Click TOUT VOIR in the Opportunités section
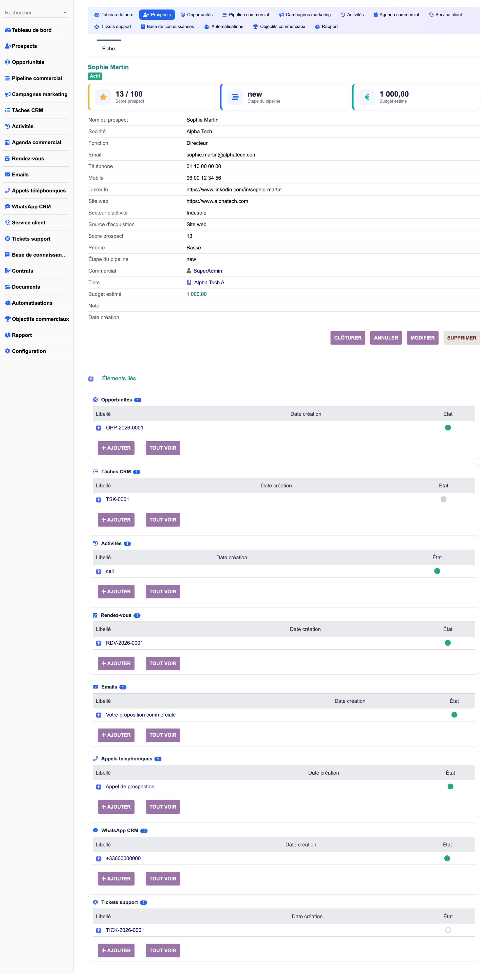 [163, 448]
